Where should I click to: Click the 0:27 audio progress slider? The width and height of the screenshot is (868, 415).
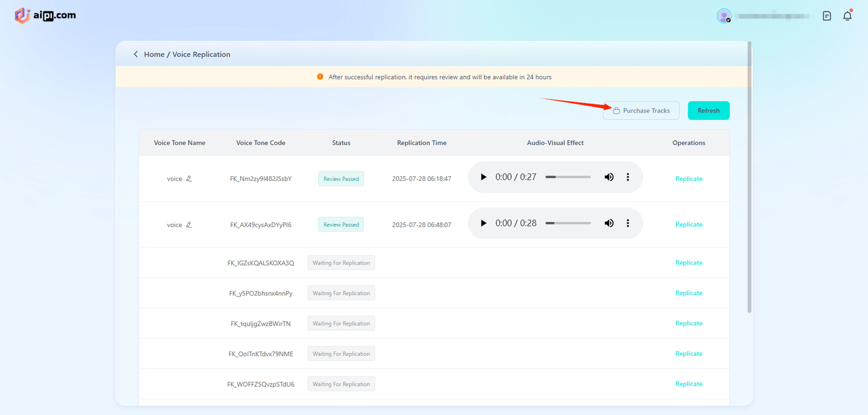pyautogui.click(x=568, y=177)
